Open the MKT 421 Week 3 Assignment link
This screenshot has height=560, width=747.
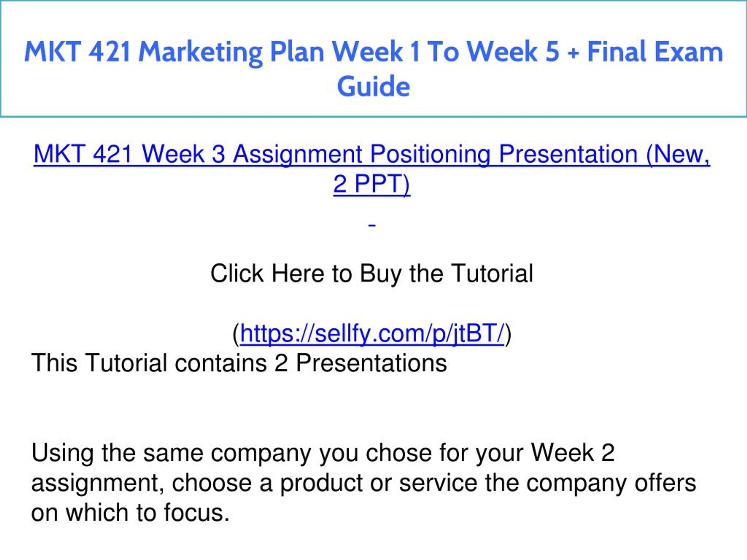pyautogui.click(x=372, y=169)
